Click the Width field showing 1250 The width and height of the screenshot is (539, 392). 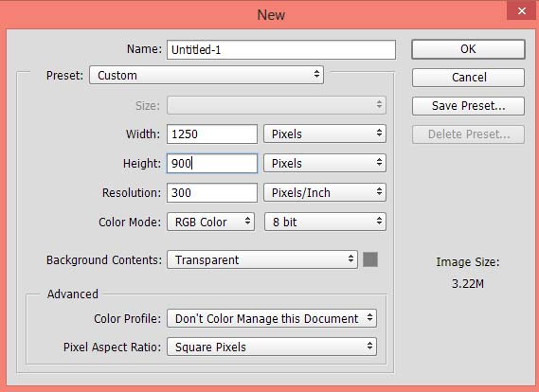pos(212,134)
